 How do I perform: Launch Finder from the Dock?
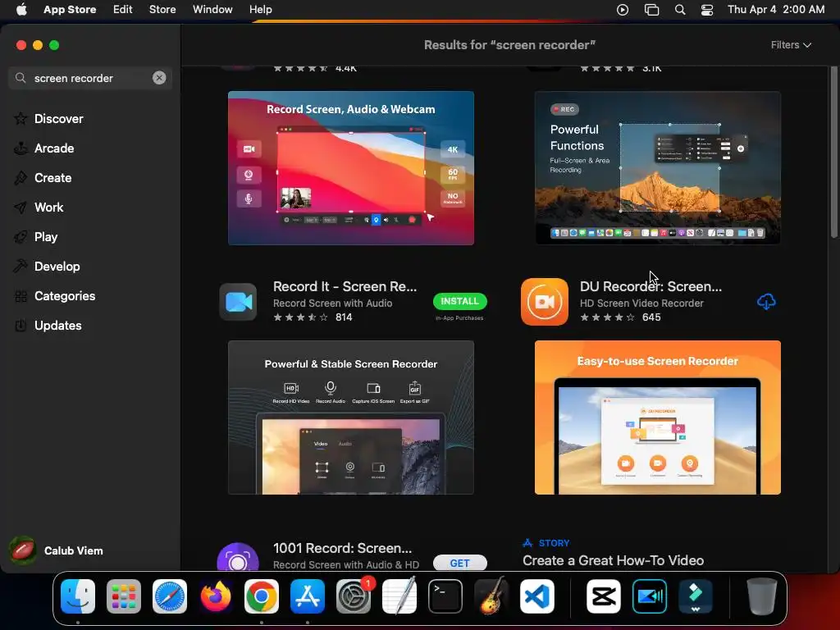click(x=78, y=596)
